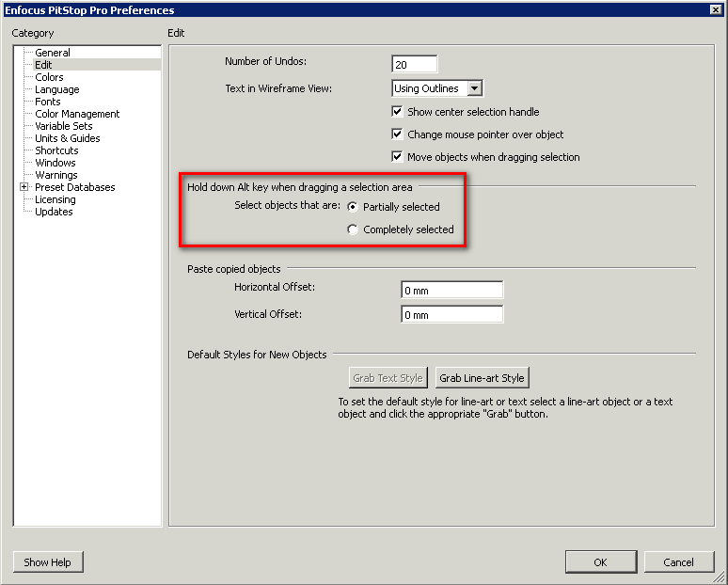Image resolution: width=728 pixels, height=585 pixels.
Task: Toggle Show center selection handle checkbox
Action: (x=397, y=111)
